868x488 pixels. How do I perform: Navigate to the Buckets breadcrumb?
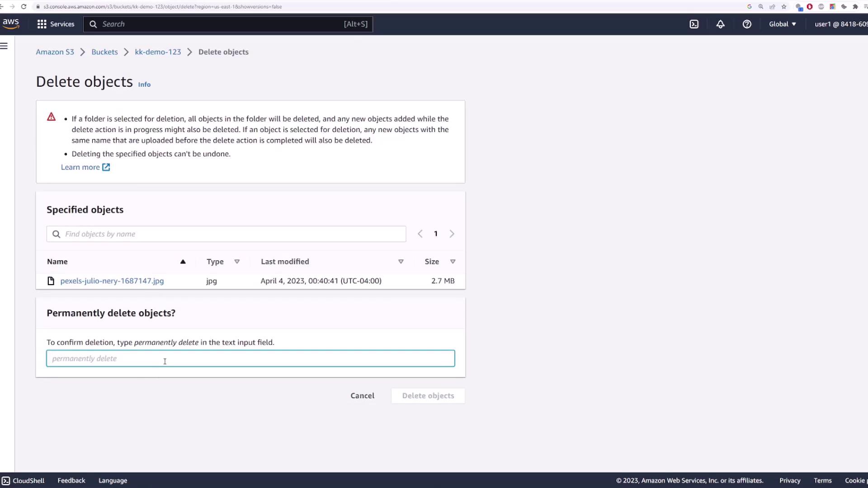[x=104, y=52]
